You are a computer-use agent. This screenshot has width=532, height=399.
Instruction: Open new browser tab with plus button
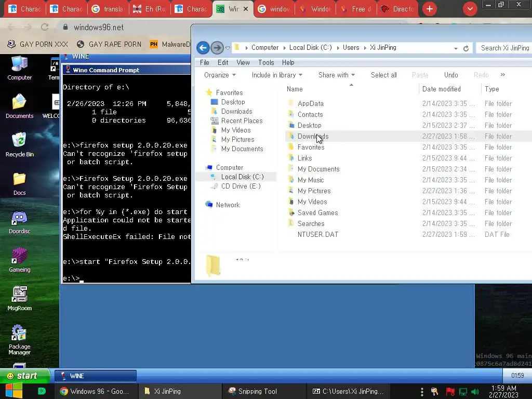(x=430, y=9)
